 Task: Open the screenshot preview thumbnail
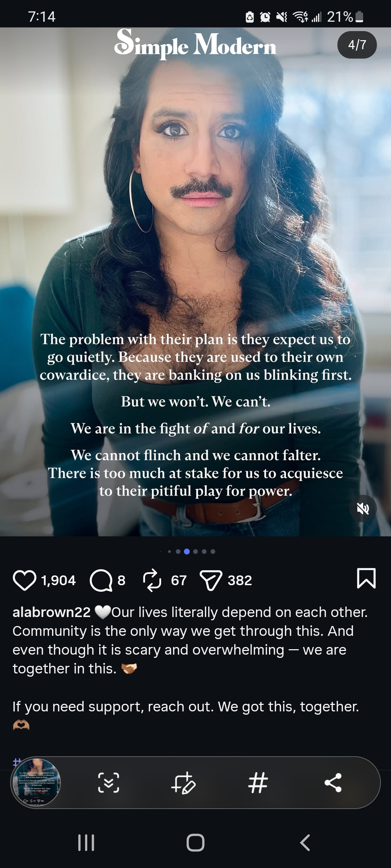(x=36, y=783)
